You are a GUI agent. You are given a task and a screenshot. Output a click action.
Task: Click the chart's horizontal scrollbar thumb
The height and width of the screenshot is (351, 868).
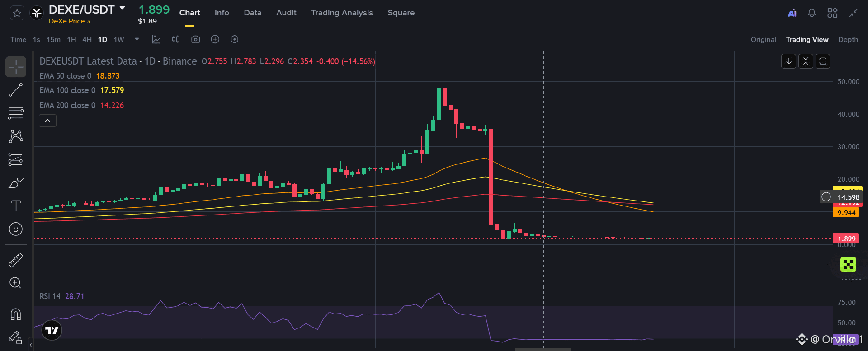[x=542, y=349]
